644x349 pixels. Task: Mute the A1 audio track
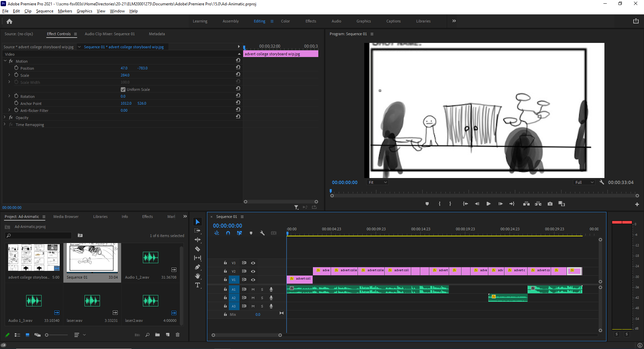[x=253, y=289]
